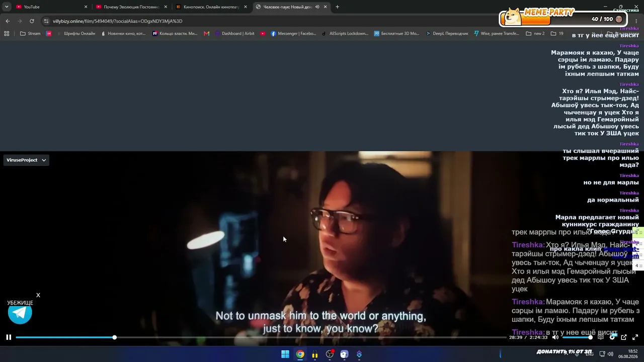This screenshot has width=644, height=362.
Task: Open video player quality settings gear
Action: (x=612, y=337)
